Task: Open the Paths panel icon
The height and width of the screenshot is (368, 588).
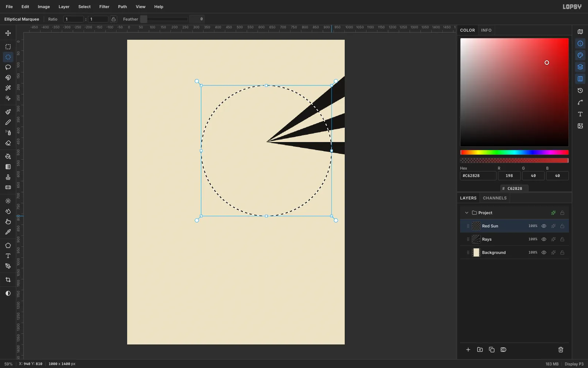Action: tap(580, 102)
